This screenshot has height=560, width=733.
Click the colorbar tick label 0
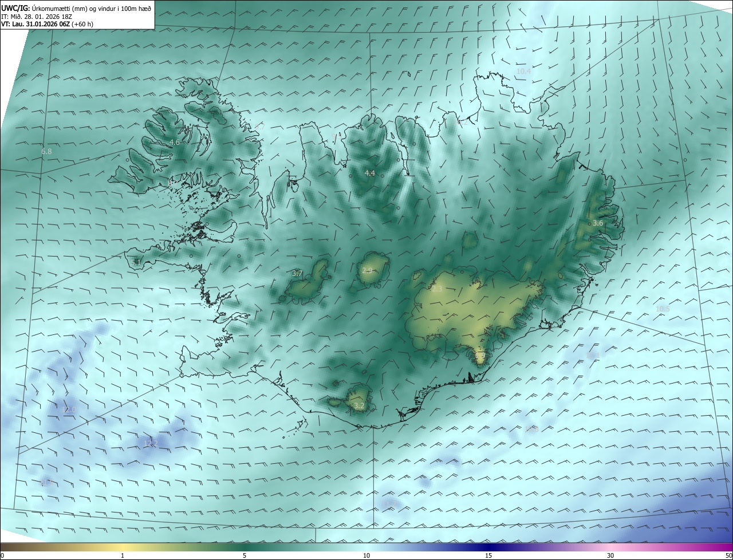point(2,555)
